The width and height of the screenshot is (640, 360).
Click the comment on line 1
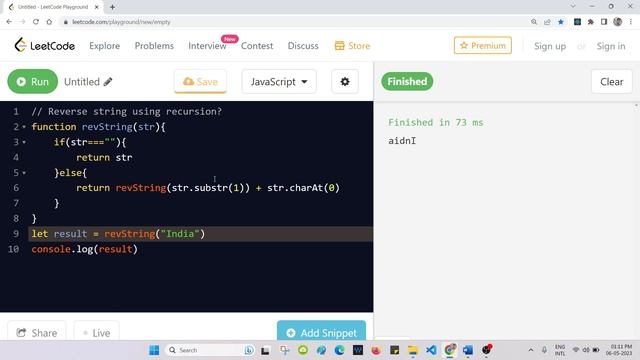[127, 111]
